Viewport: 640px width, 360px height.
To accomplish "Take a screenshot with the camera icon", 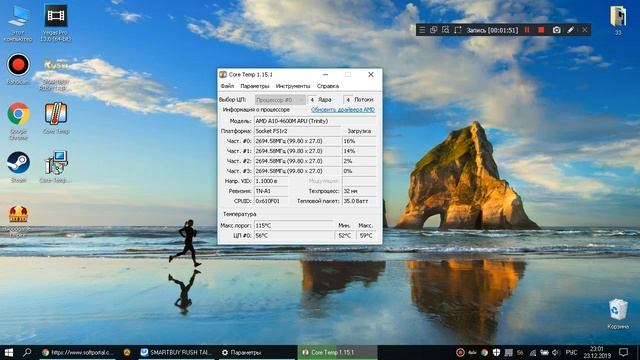I will [556, 30].
